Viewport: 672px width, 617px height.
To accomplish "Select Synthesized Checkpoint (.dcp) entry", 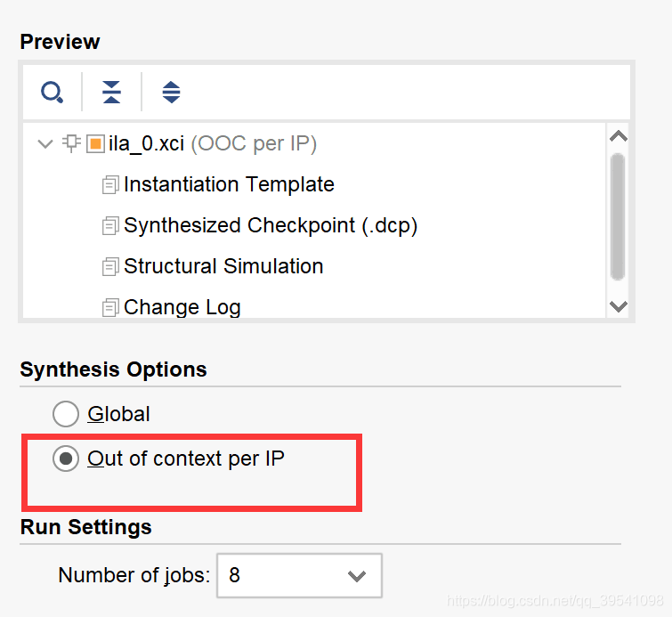I will 271,226.
